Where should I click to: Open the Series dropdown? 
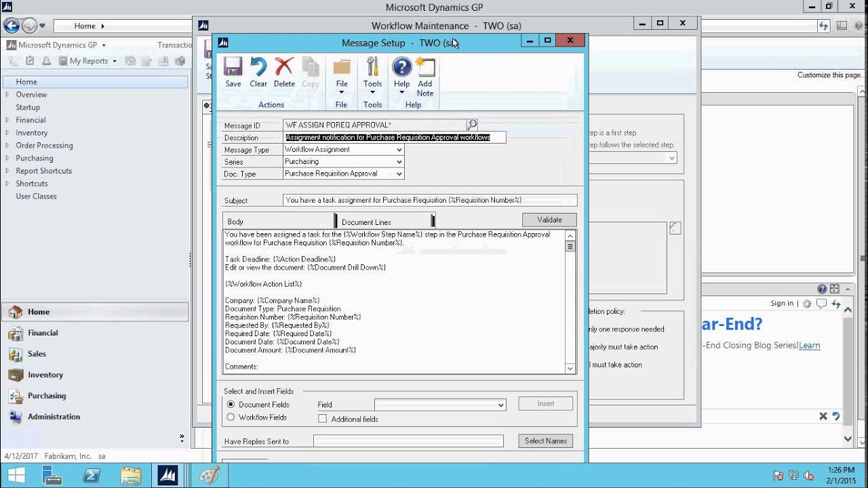[x=399, y=162]
